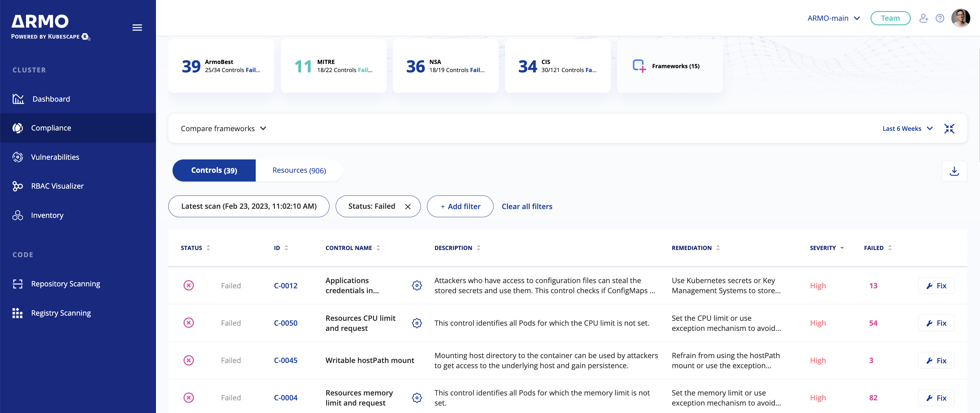Sort by Failed column
Viewport: 980px width, 413px height.
point(878,248)
